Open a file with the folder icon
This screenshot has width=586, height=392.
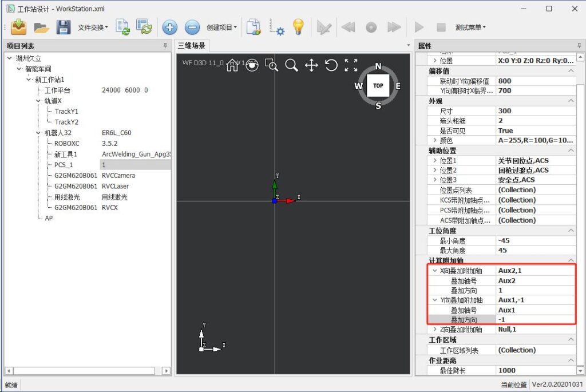coord(41,27)
